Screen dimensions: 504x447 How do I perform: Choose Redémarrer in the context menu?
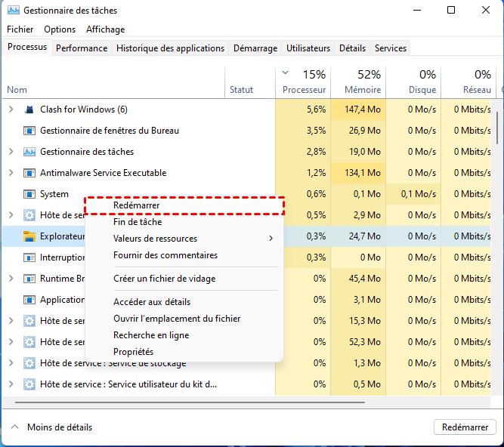coord(184,205)
